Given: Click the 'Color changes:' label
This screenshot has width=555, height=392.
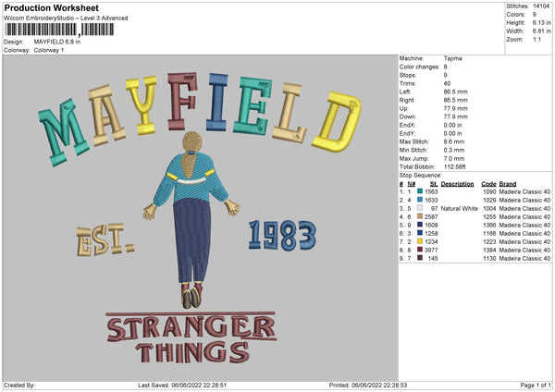Looking at the screenshot, I should pos(419,67).
